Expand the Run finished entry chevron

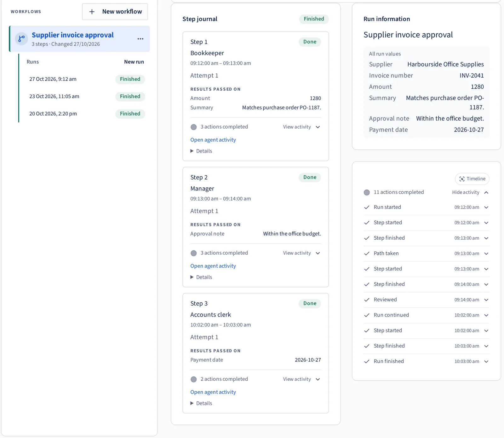486,362
